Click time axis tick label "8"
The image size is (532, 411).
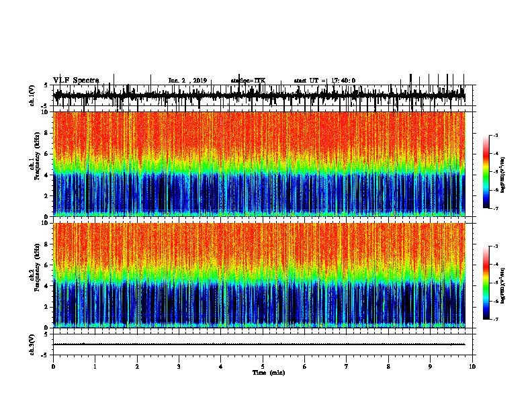tap(388, 367)
